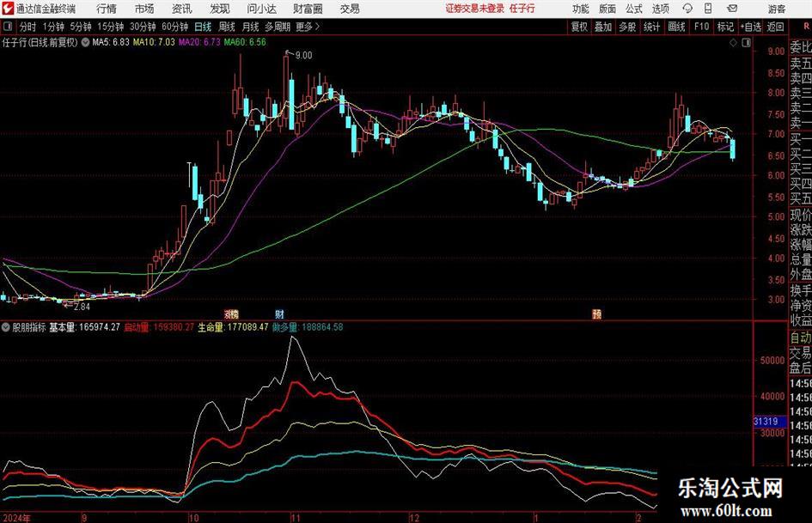Screen dimensions: 812x523
Task: Switch to the 分时 period tab
Action: [x=28, y=27]
